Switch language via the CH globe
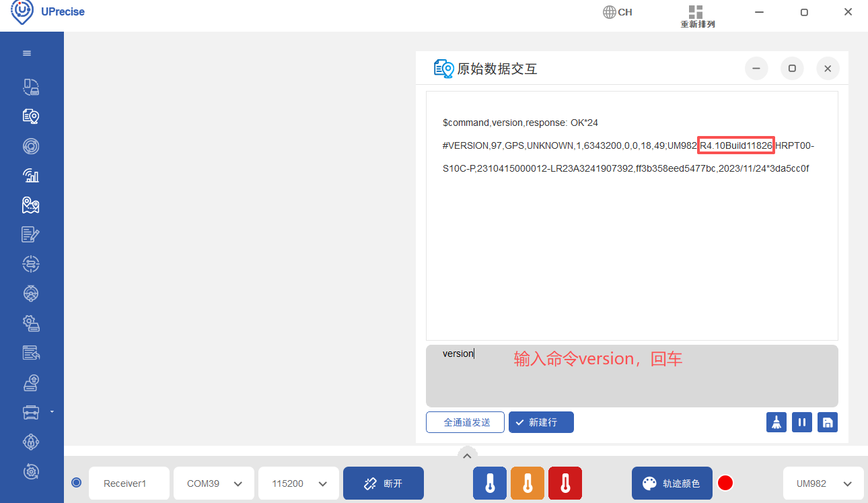Screen dimensions: 868x503 617,12
